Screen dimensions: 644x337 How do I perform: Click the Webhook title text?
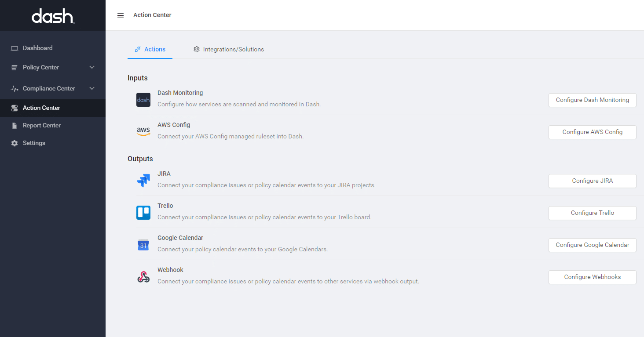click(170, 270)
